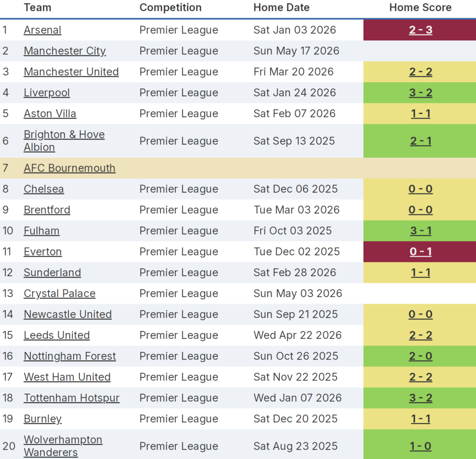Open Arsenal 2 - 3 home score
Screen dimensions: 476x459
(421, 30)
